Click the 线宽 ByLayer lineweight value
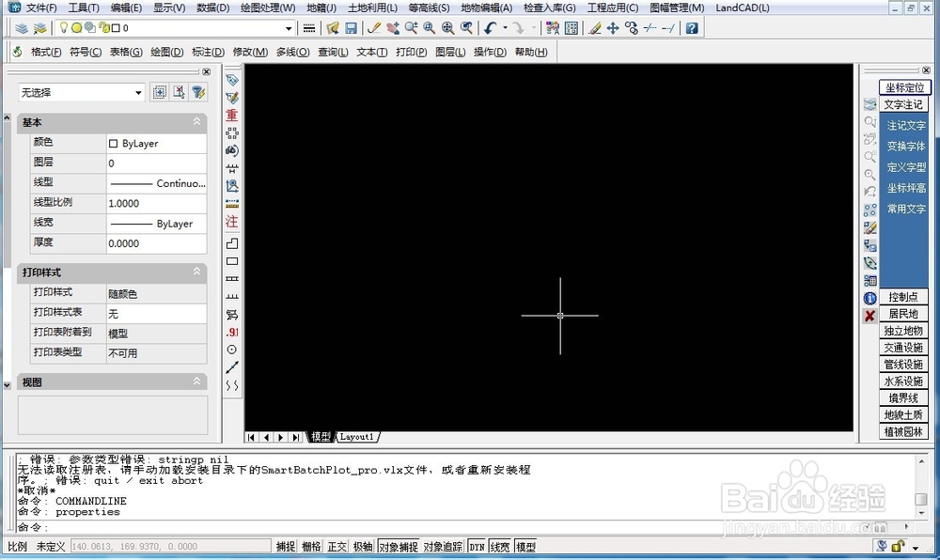The image size is (940, 560). tap(156, 224)
